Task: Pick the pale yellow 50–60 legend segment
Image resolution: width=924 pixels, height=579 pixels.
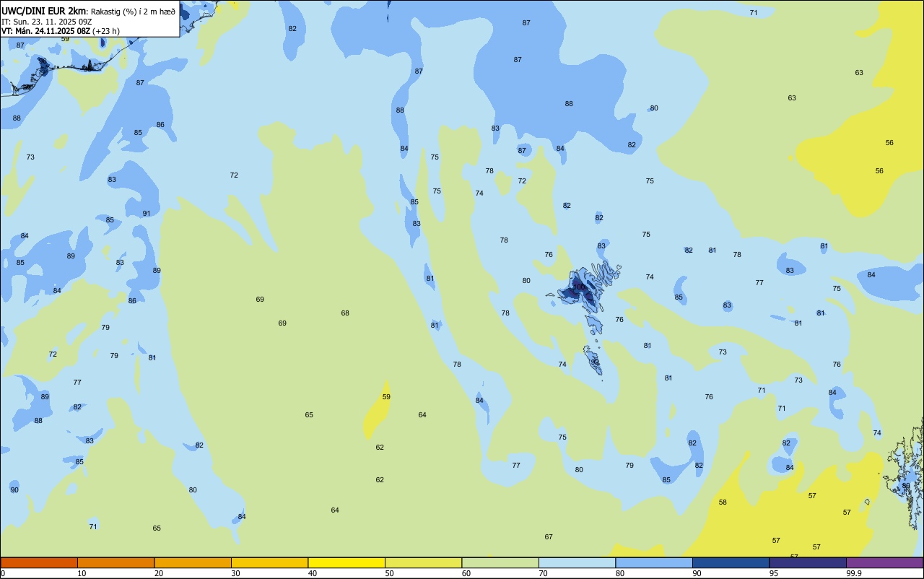Action: tap(423, 562)
